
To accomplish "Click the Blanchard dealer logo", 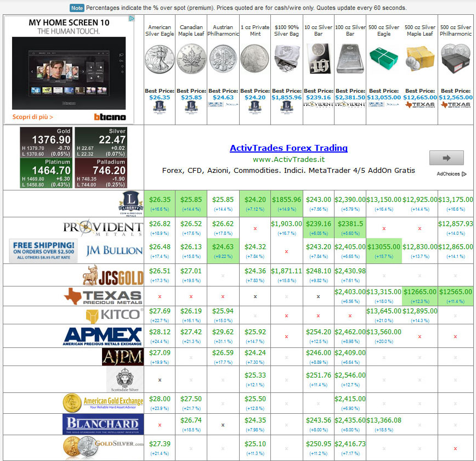I will (103, 424).
